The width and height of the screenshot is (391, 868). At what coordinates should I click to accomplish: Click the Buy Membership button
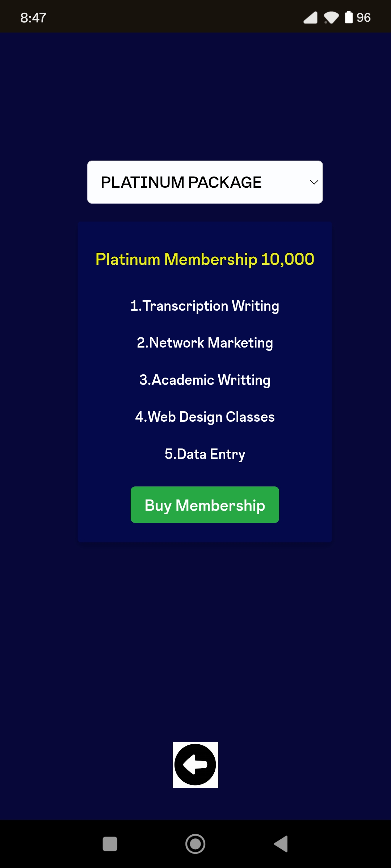point(205,505)
